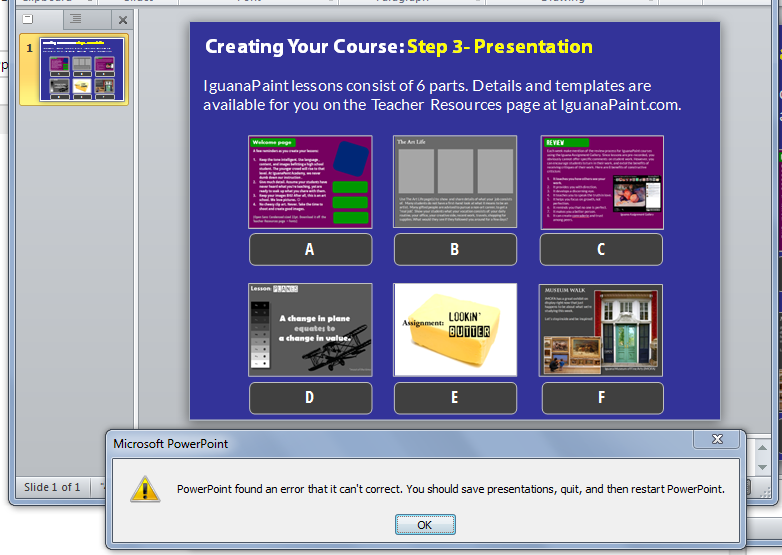Click the E button on the slide

455,397
